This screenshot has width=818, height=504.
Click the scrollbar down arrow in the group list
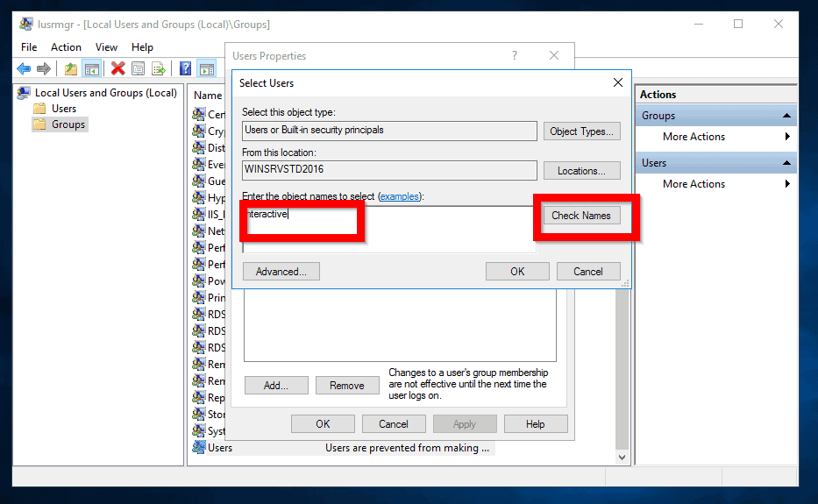click(x=622, y=457)
